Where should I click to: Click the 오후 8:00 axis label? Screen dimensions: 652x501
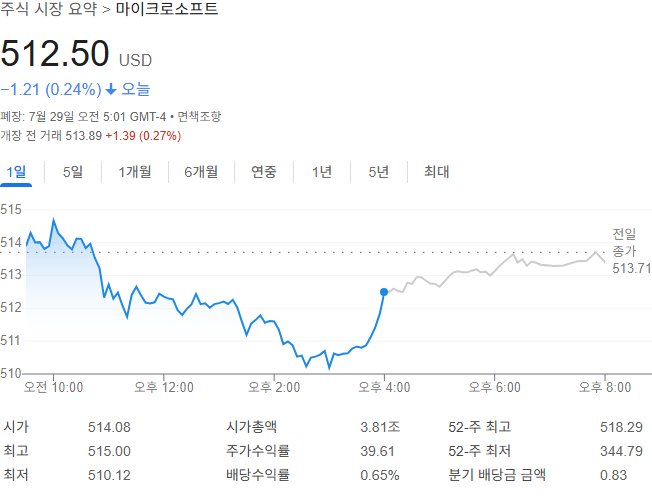pos(605,387)
